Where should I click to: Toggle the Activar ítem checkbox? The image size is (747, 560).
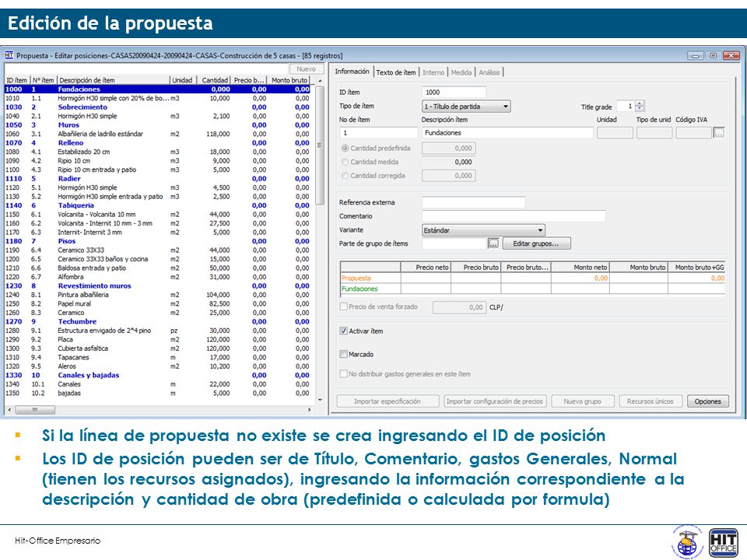[343, 331]
